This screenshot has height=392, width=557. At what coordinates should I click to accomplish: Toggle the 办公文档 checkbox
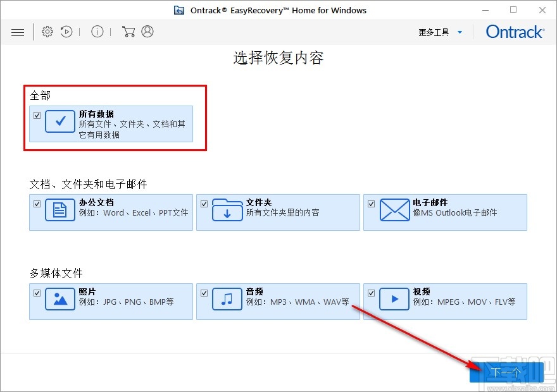point(37,204)
